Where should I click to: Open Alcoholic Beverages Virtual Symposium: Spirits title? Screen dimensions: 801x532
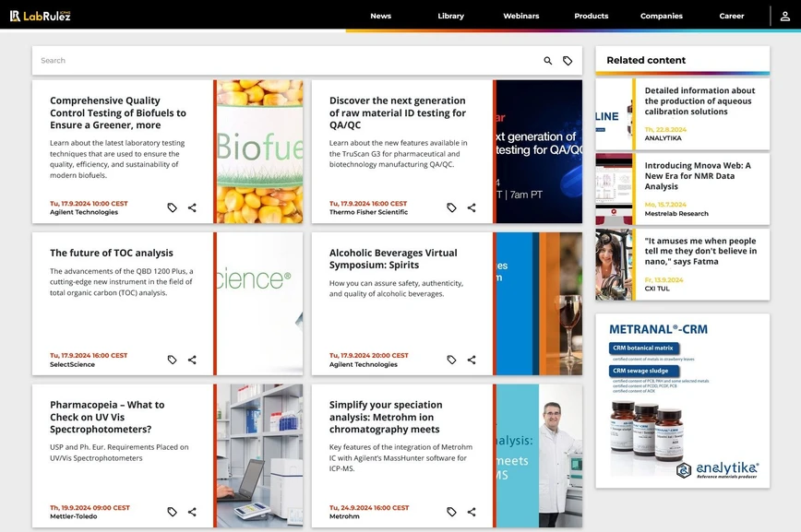393,259
